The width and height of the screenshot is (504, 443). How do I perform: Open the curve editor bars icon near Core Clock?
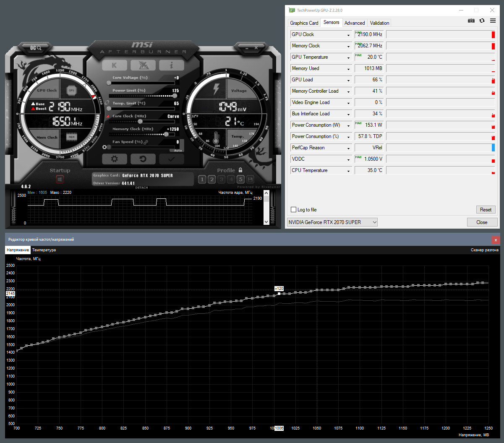pos(107,116)
